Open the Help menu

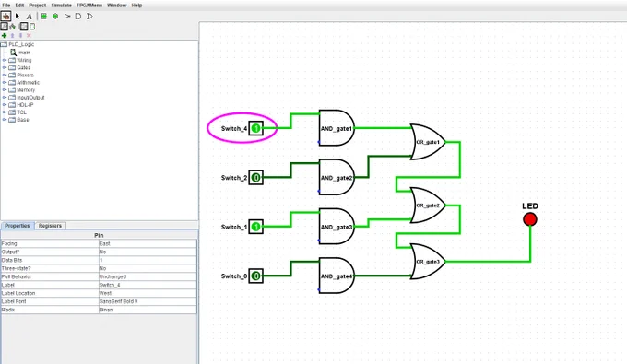136,6
